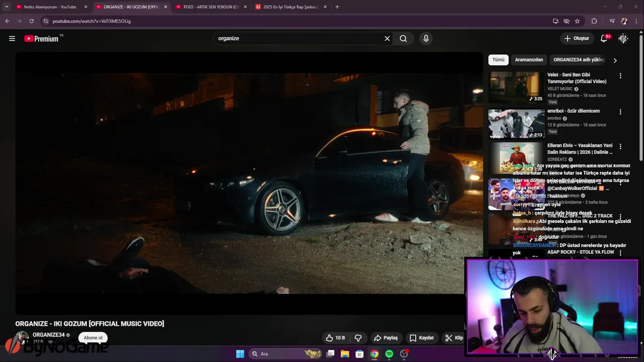The width and height of the screenshot is (644, 362).
Task: Open Windows Start menu
Action: (240, 354)
